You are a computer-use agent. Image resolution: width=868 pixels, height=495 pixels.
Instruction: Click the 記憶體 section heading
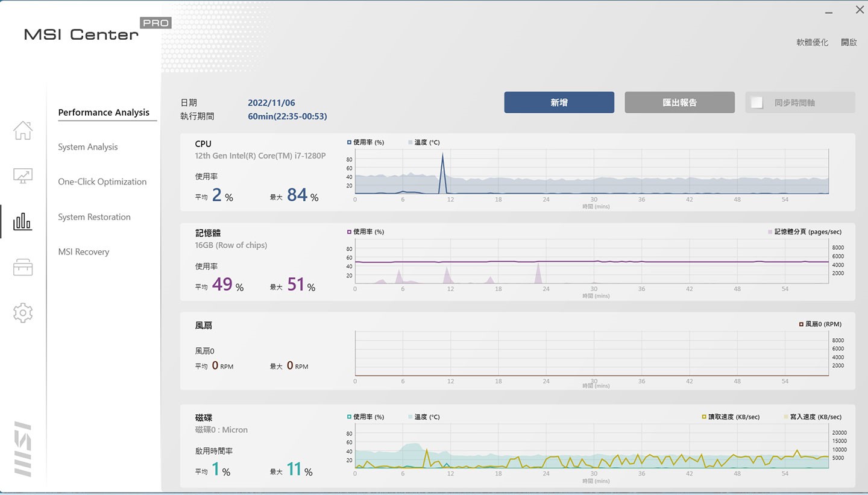click(209, 233)
